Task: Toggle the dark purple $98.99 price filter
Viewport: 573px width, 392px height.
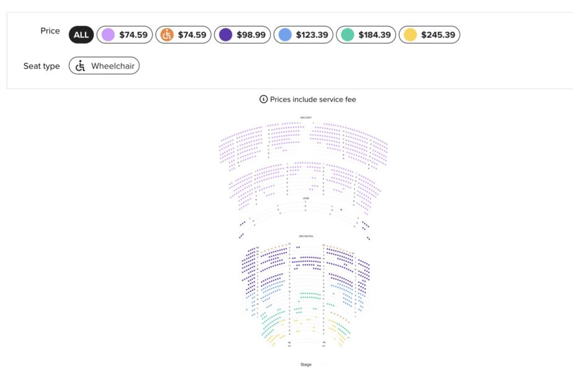Action: (243, 35)
